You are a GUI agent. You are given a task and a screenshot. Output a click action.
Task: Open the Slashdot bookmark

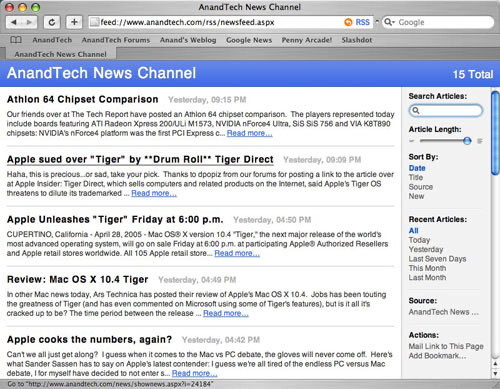click(357, 40)
